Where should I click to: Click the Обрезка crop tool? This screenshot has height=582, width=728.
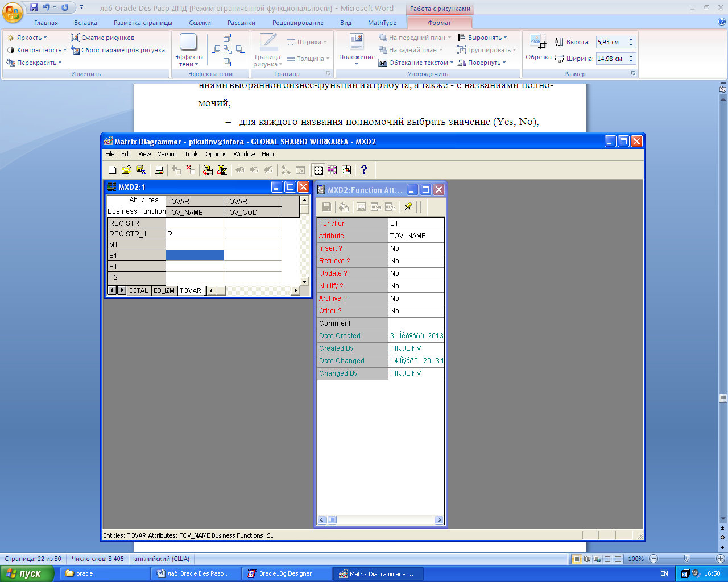pyautogui.click(x=538, y=47)
